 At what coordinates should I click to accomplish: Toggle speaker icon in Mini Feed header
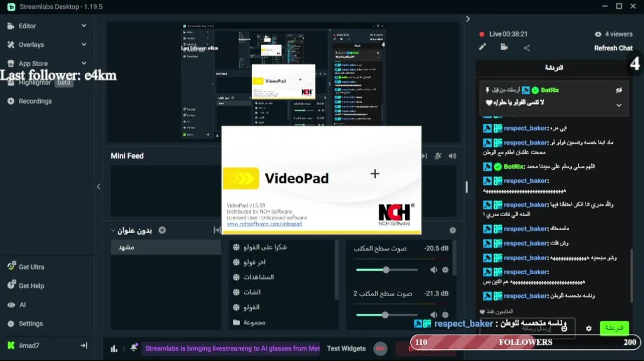452,156
